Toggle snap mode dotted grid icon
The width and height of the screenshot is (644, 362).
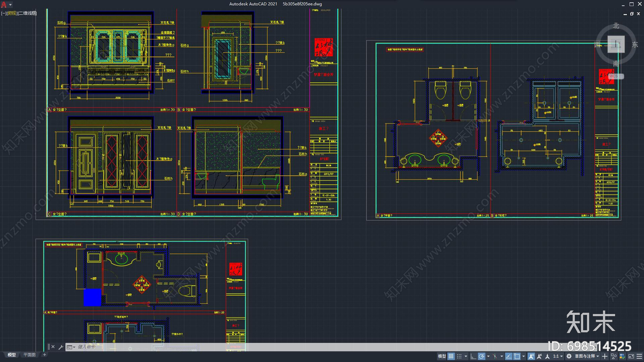pos(459,356)
